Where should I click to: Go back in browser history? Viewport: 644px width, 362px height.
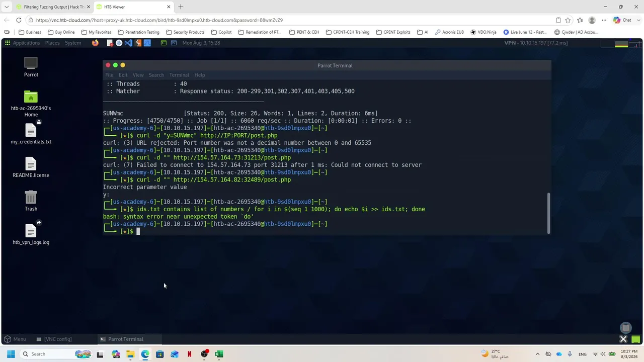coord(7,20)
